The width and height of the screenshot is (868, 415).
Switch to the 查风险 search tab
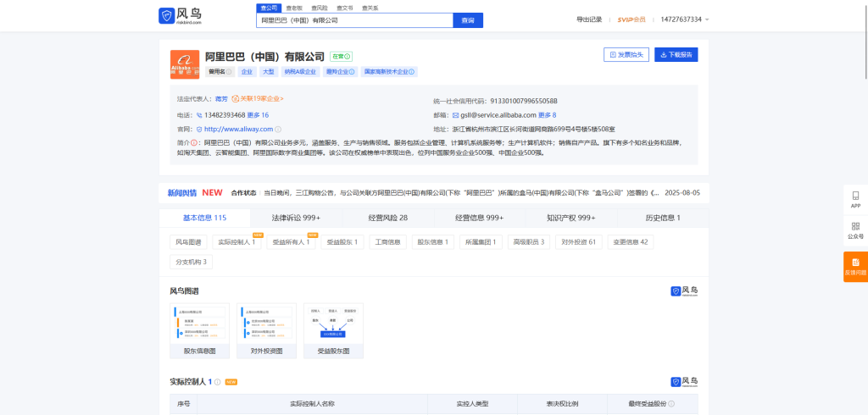(320, 8)
